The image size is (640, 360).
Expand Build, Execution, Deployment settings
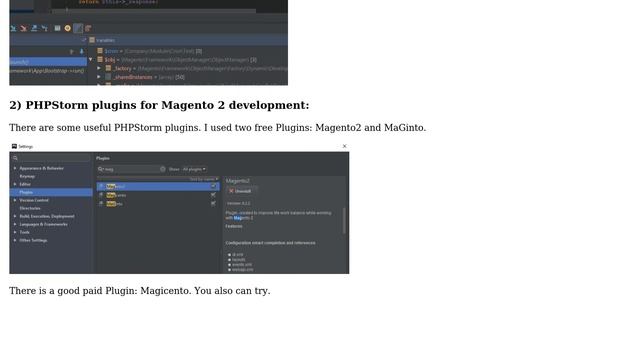15,216
